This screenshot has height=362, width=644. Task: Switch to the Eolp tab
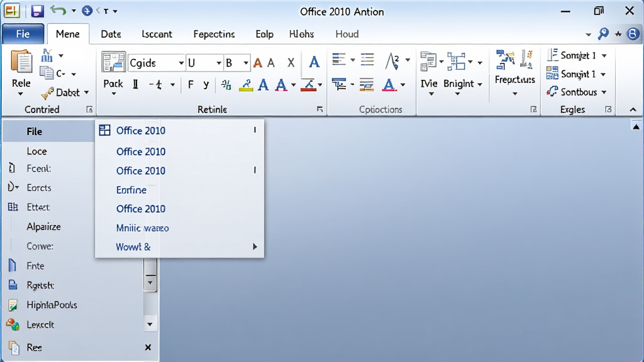[x=265, y=34]
